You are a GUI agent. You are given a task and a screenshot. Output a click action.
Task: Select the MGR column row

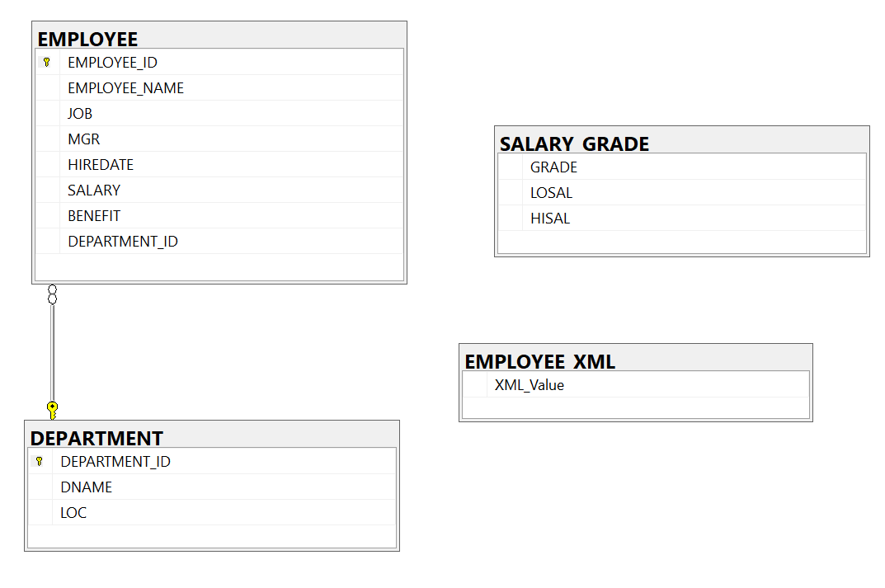[x=219, y=139]
